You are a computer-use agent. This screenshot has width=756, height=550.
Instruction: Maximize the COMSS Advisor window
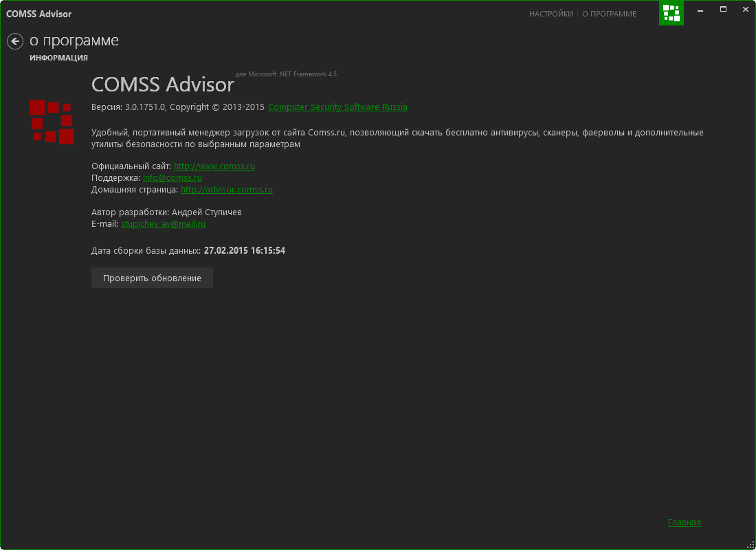pyautogui.click(x=723, y=10)
